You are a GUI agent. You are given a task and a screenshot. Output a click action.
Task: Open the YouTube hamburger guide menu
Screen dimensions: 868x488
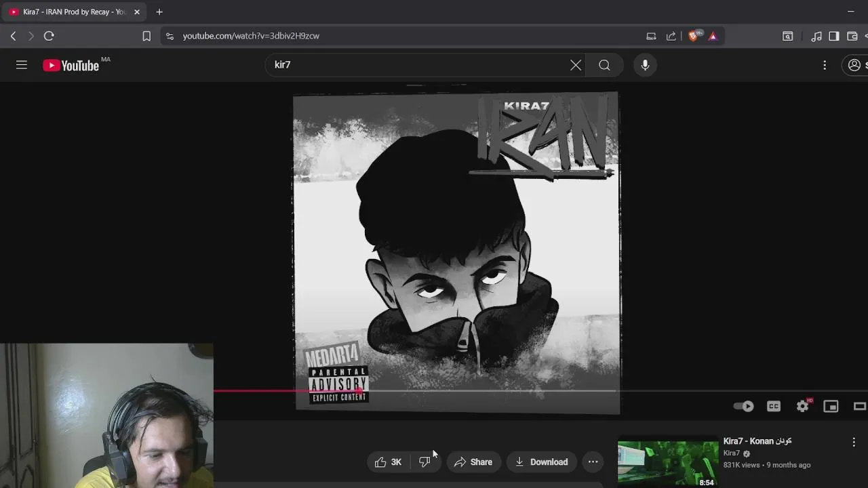coord(22,65)
